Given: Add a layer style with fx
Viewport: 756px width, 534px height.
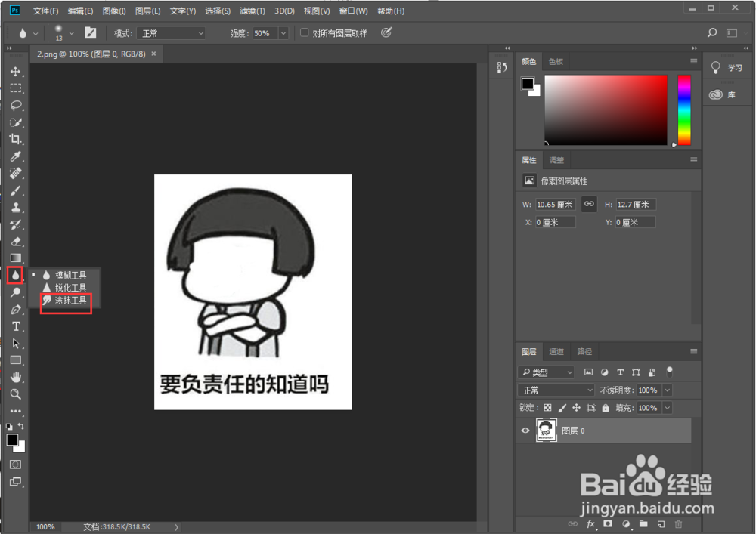Looking at the screenshot, I should 590,524.
